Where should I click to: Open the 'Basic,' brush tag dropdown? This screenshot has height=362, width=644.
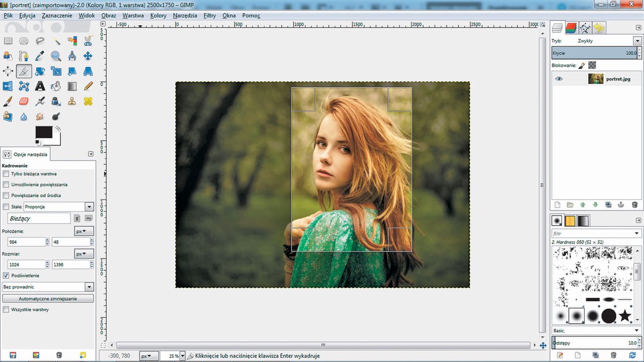point(596,330)
